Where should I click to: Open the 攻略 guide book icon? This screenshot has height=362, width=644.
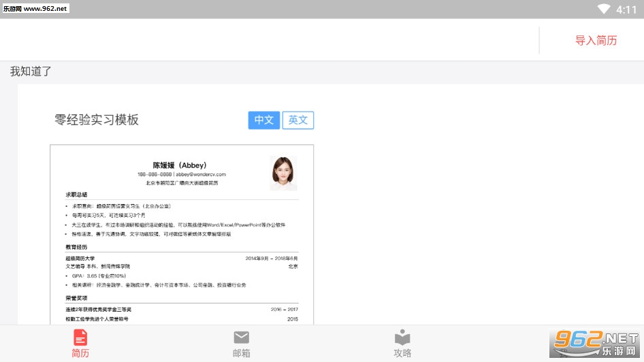(402, 338)
